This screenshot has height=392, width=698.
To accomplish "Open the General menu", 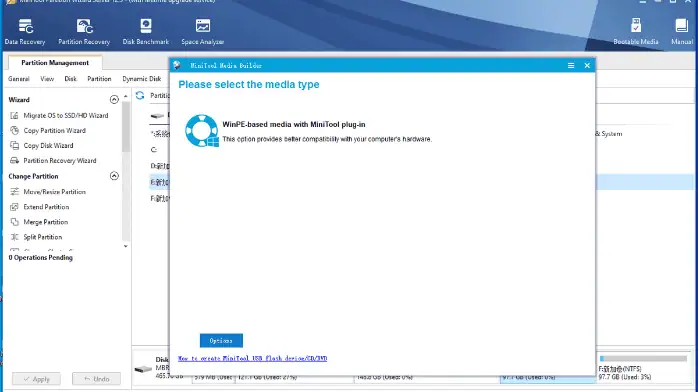I will pos(19,79).
